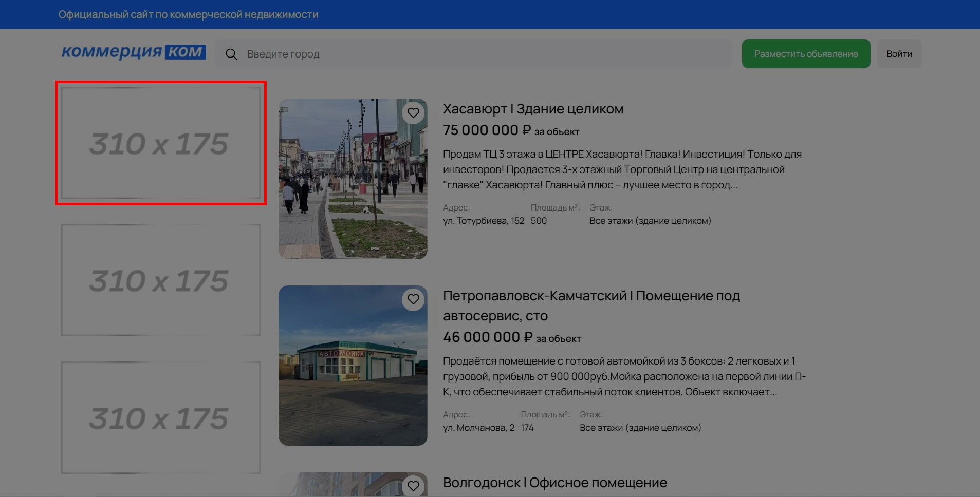Open the Коммерция КОМ logo homepage
This screenshot has width=980, height=497.
point(134,52)
